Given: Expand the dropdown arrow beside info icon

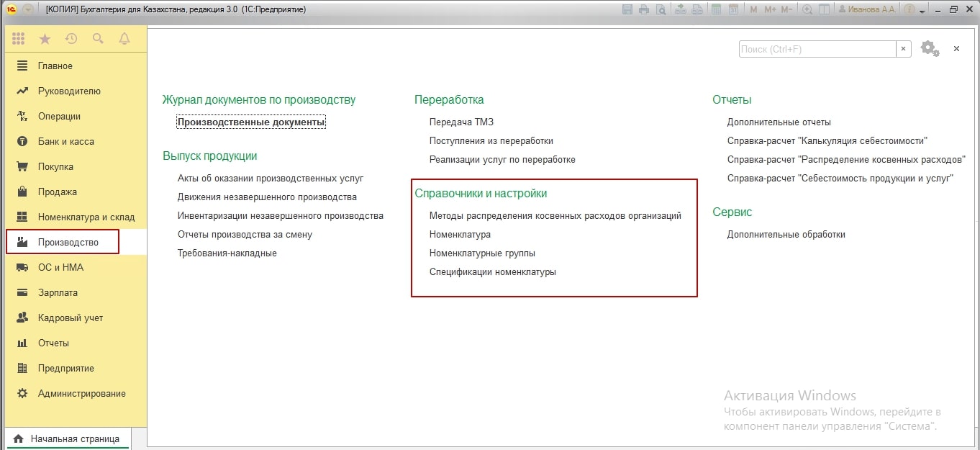Looking at the screenshot, I should (922, 10).
